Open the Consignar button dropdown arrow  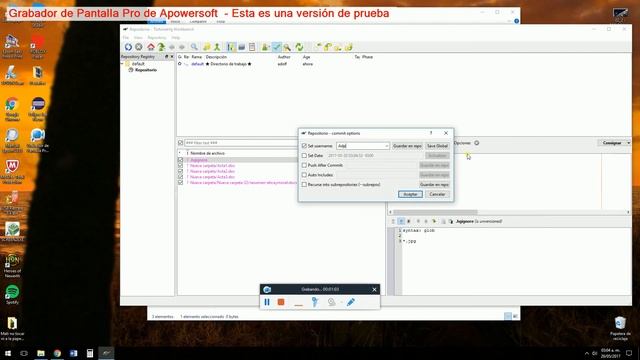click(628, 143)
